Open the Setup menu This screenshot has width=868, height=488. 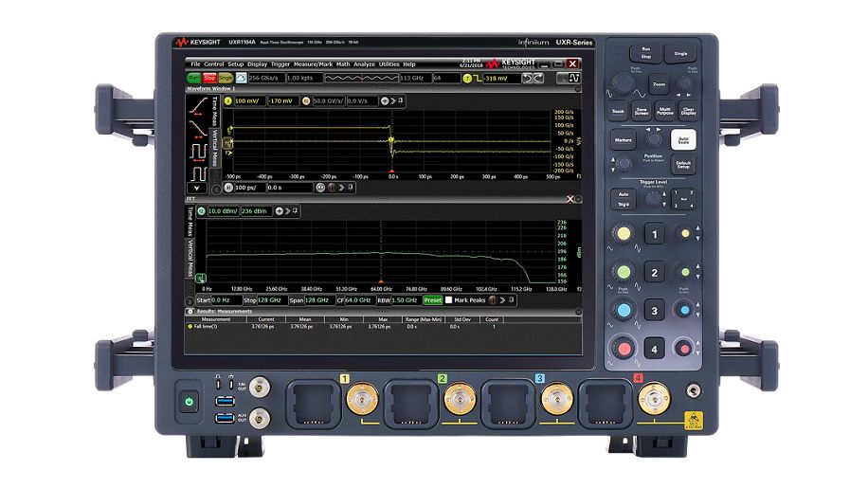coord(235,64)
